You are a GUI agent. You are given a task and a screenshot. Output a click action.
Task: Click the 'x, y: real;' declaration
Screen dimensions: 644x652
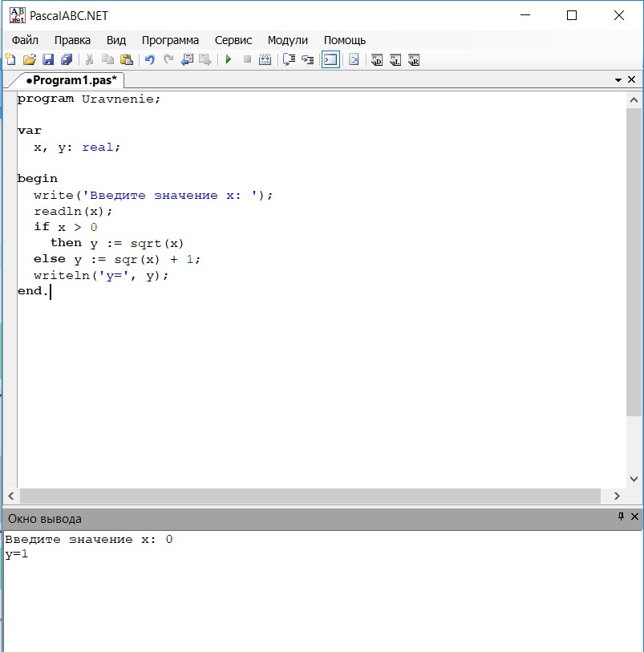click(77, 148)
